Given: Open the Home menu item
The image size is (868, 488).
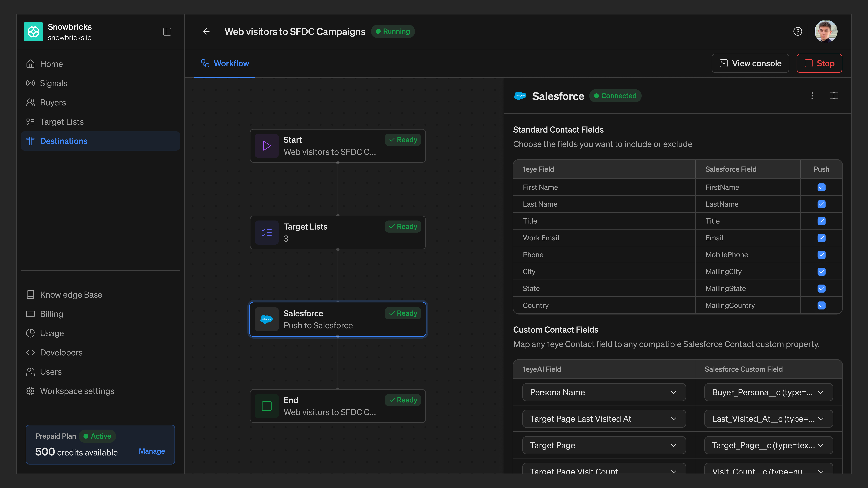Looking at the screenshot, I should point(100,64).
